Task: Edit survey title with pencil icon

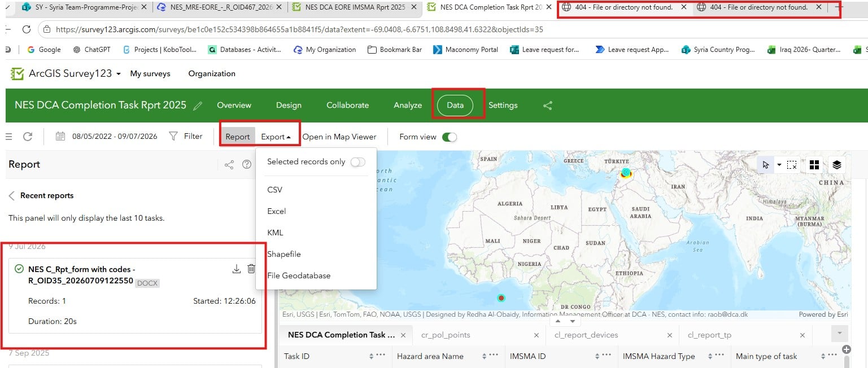Action: click(x=198, y=106)
